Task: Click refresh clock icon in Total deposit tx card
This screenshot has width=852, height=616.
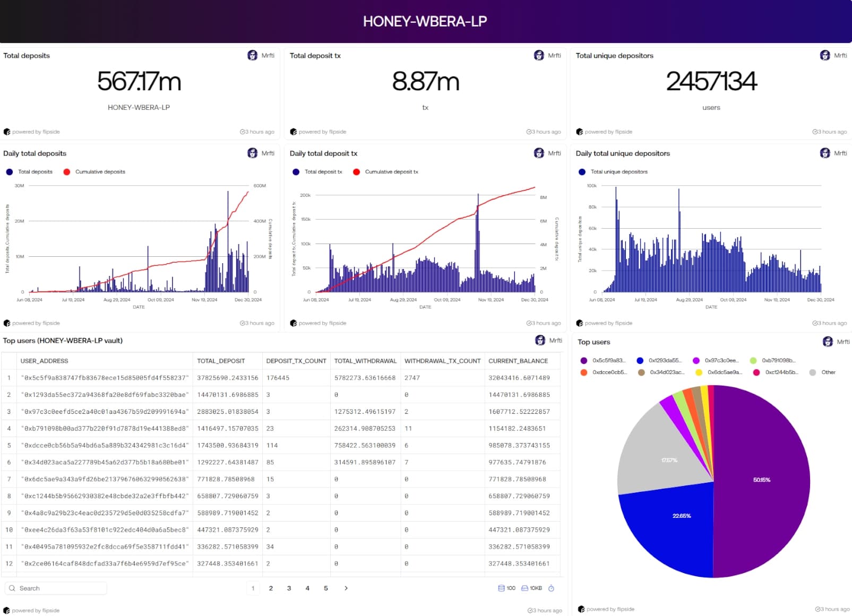Action: 529,132
